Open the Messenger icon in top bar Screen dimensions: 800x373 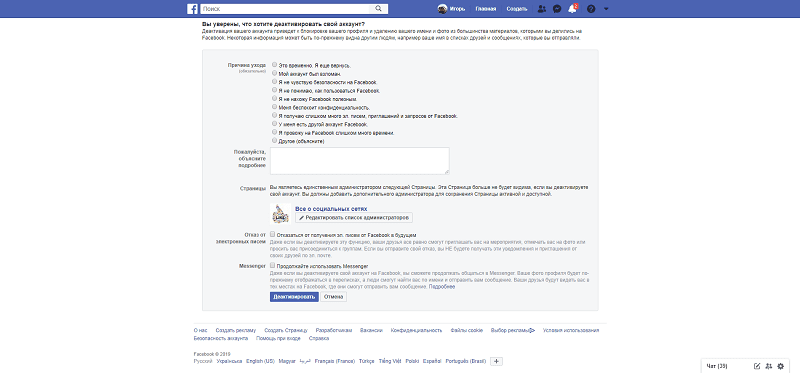[558, 9]
